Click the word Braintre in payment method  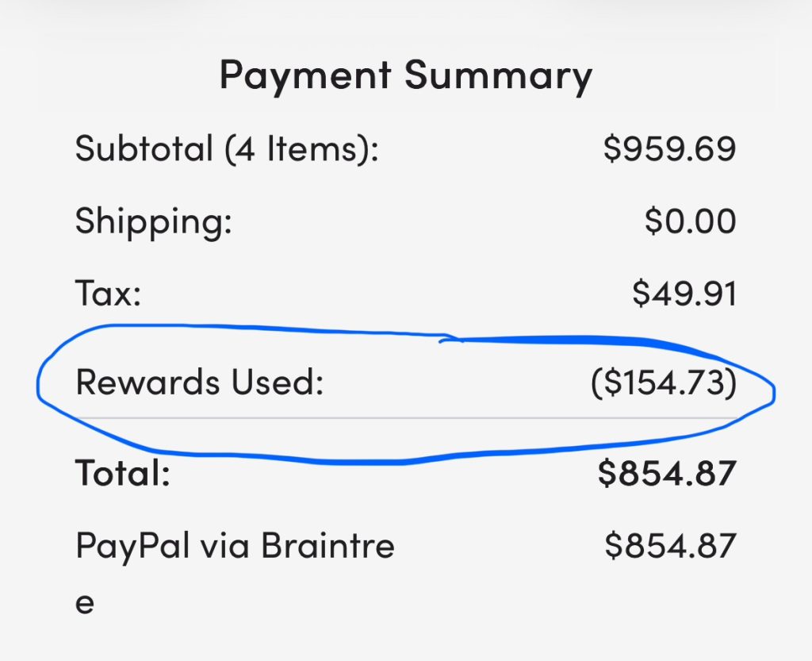click(x=327, y=547)
